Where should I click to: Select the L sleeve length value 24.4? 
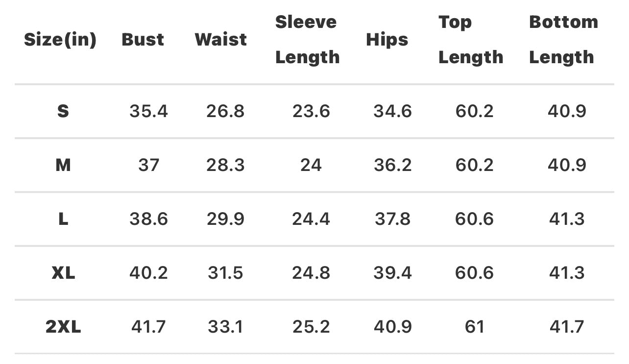[x=311, y=219]
